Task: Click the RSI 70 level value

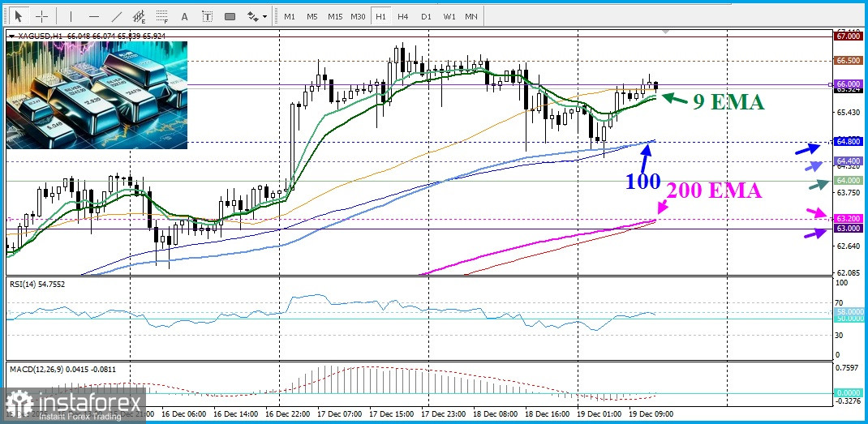Action: point(839,302)
